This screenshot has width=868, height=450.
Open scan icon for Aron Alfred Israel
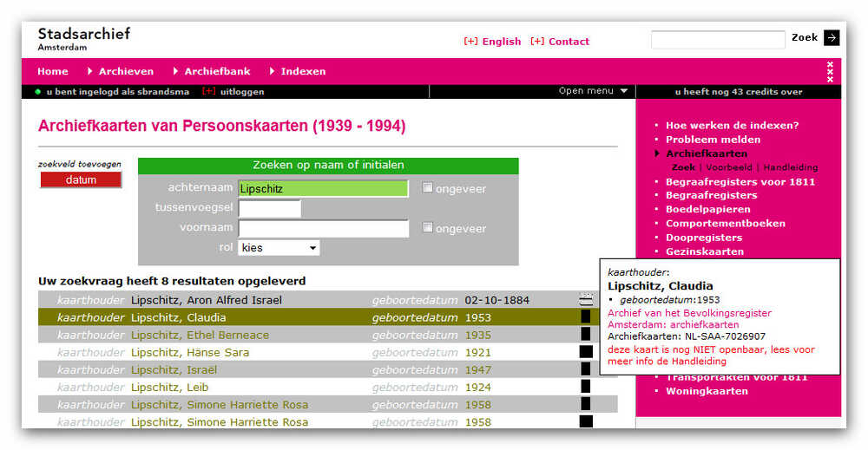(586, 300)
